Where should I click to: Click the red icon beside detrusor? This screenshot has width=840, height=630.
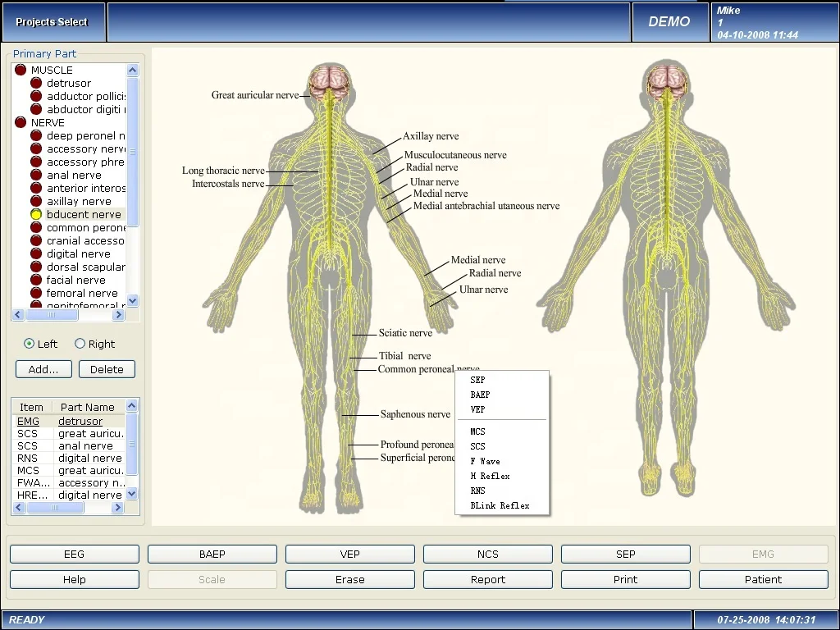(x=36, y=83)
